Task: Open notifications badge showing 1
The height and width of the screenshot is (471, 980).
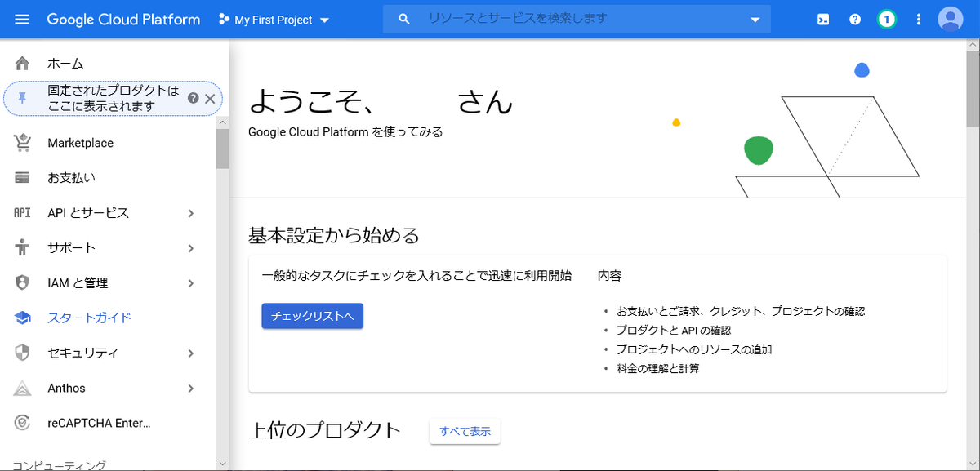Action: [887, 20]
